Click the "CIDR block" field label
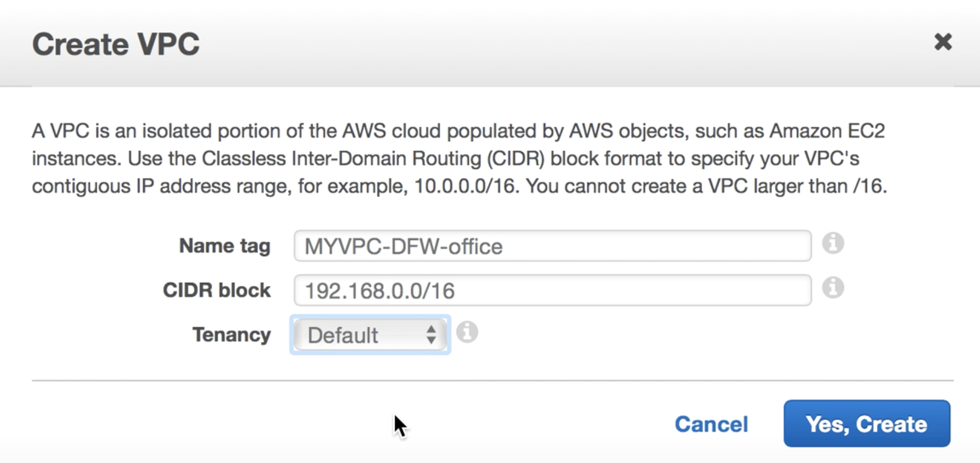The image size is (980, 463). pos(217,290)
